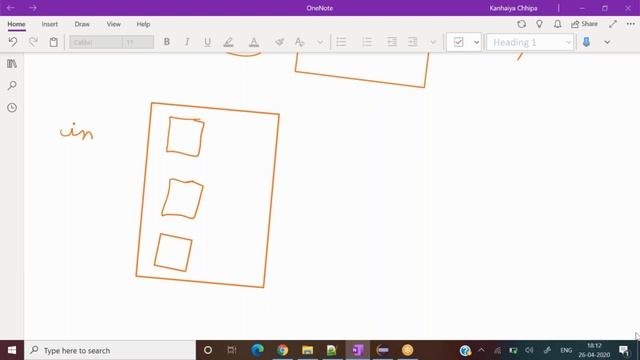Expand the dictate options chevron
The image size is (640, 360).
click(x=607, y=42)
